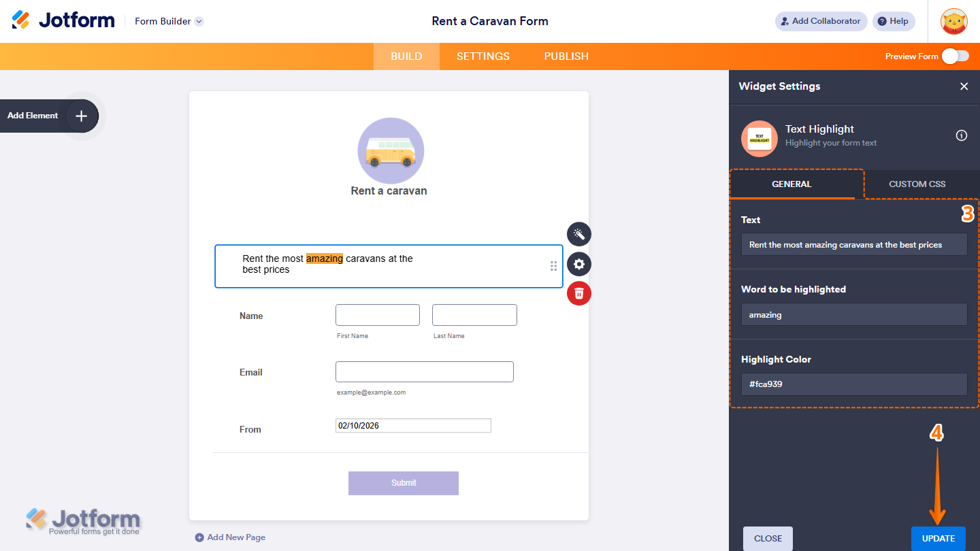
Task: Delete the widget with the red trash icon
Action: pyautogui.click(x=579, y=293)
